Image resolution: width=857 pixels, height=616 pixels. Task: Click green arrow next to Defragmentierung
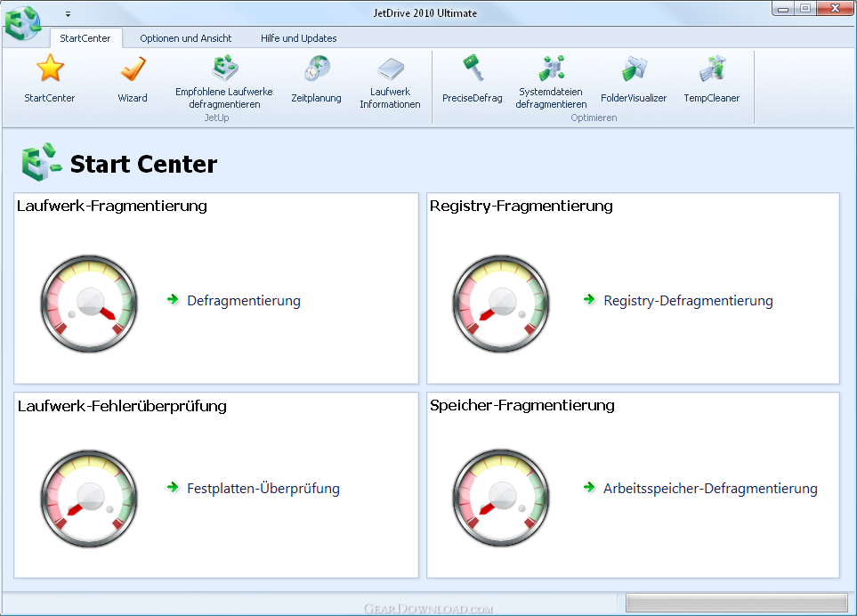click(x=173, y=299)
